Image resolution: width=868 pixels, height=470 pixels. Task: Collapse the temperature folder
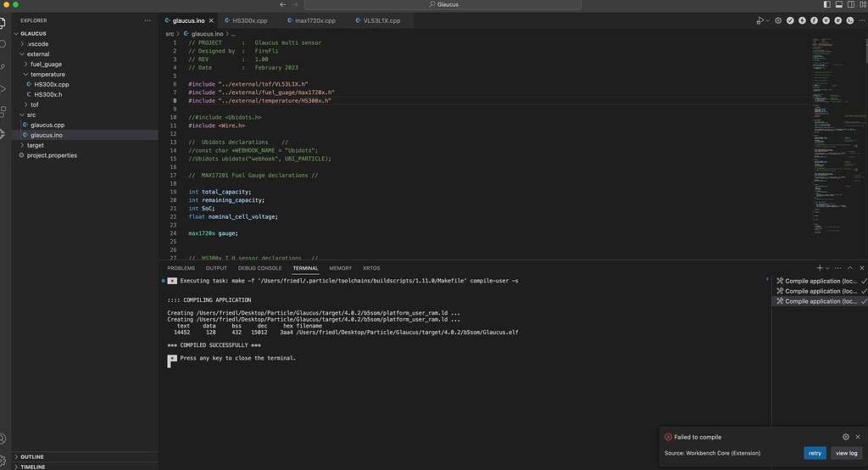(x=47, y=74)
